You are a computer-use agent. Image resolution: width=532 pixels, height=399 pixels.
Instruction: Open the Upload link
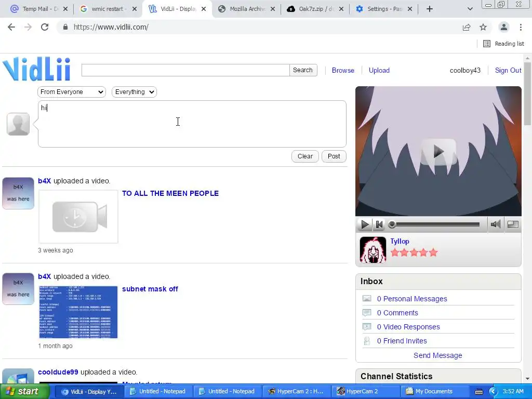click(379, 71)
